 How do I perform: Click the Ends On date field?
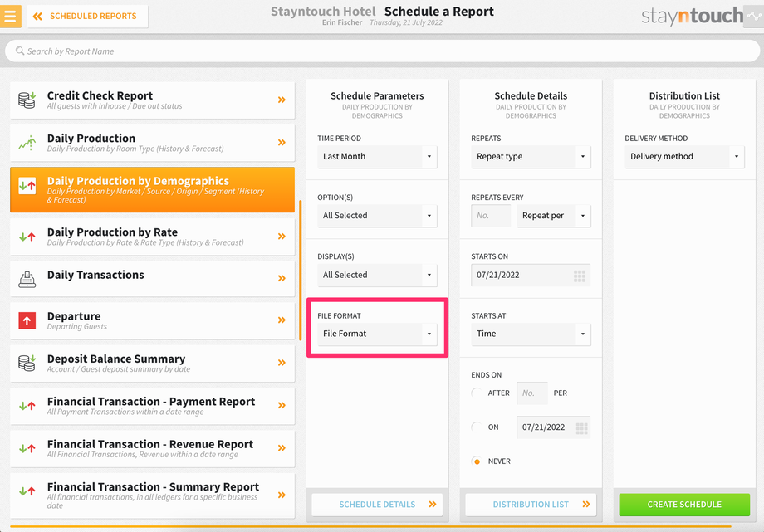[554, 427]
